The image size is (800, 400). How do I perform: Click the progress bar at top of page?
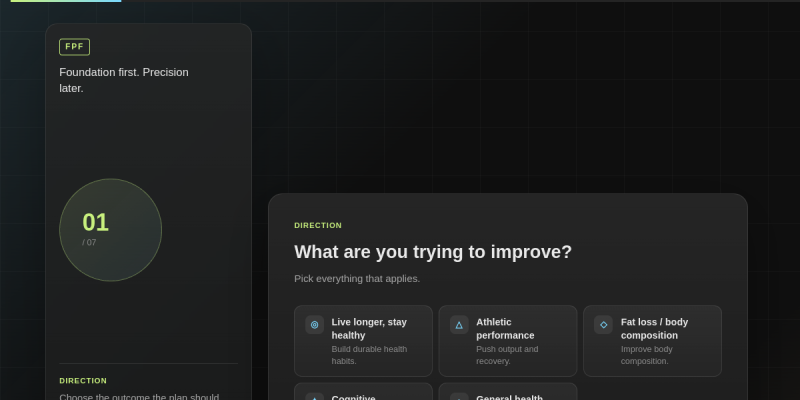pyautogui.click(x=400, y=1)
